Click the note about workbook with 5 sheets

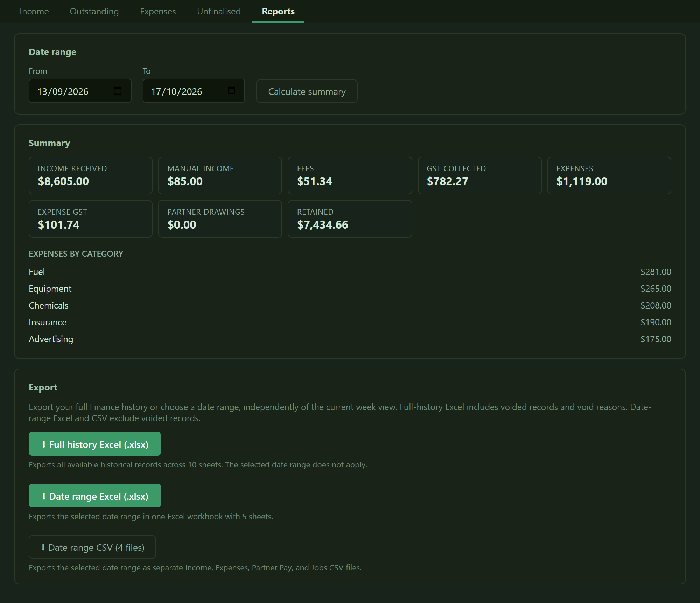coord(151,517)
